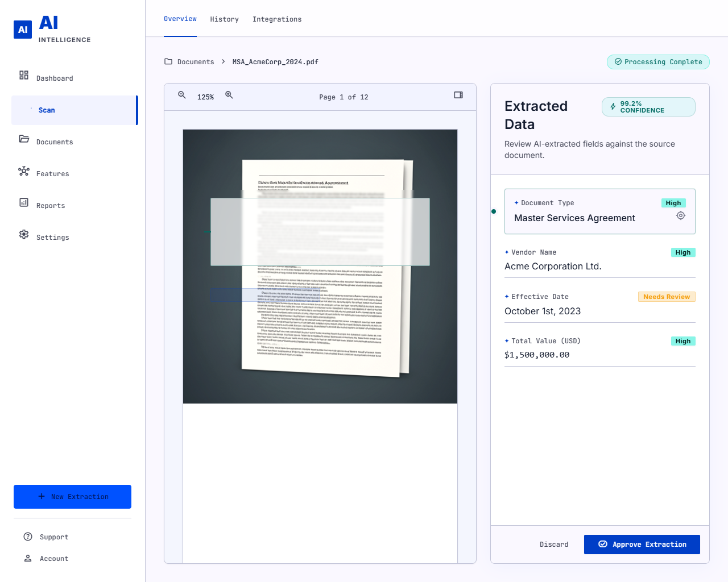Open Account link in sidebar
728x582 pixels.
pyautogui.click(x=54, y=559)
